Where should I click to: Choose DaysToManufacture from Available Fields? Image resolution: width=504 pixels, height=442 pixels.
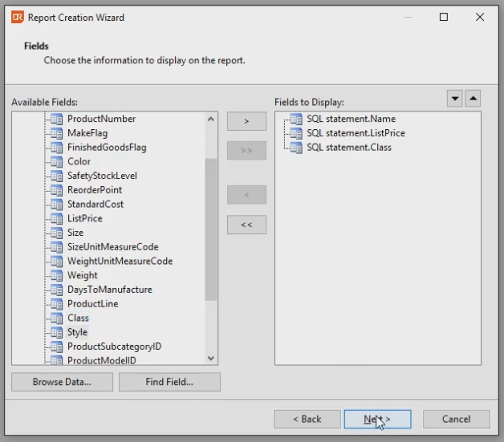tap(109, 290)
